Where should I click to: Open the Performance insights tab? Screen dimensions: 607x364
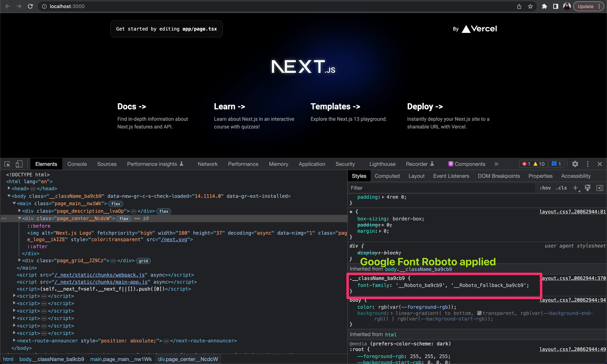click(x=155, y=164)
